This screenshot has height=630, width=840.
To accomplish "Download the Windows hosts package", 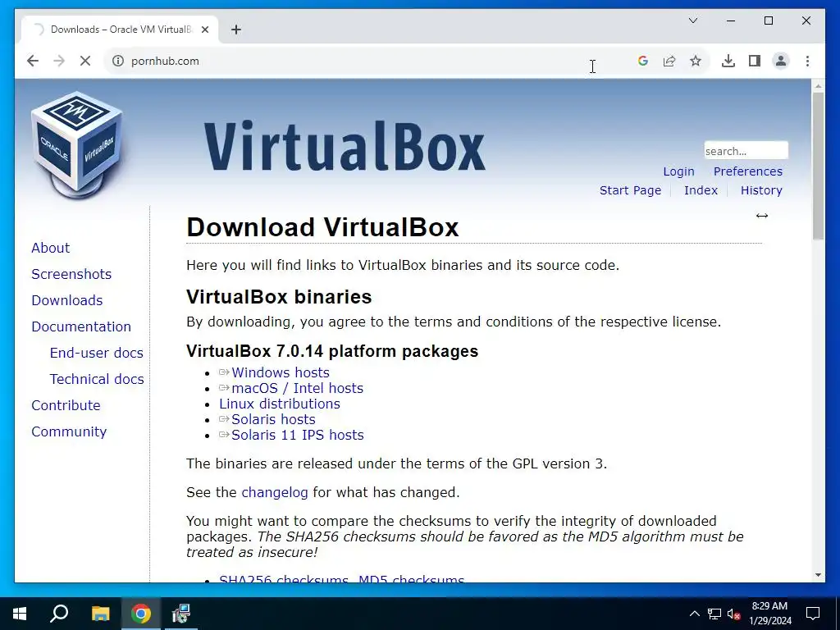I will point(281,373).
